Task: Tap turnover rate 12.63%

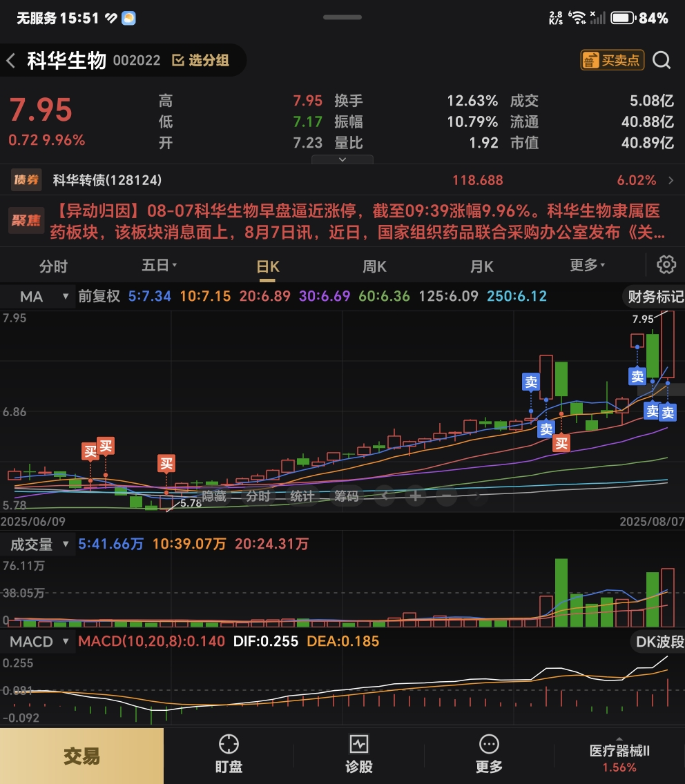Action: [x=472, y=101]
